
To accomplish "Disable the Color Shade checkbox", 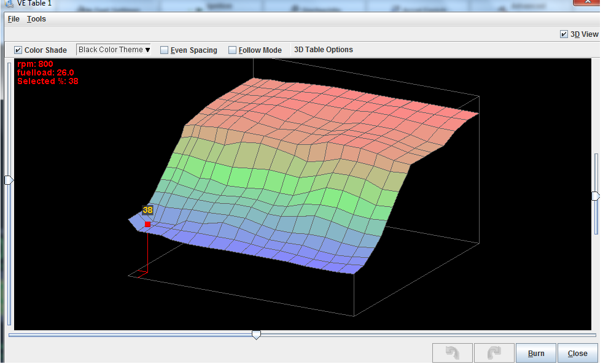I will (x=18, y=50).
